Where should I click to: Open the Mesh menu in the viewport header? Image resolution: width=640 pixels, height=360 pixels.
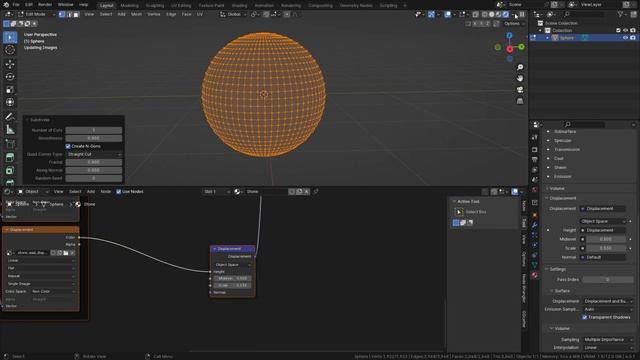pyautogui.click(x=136, y=14)
